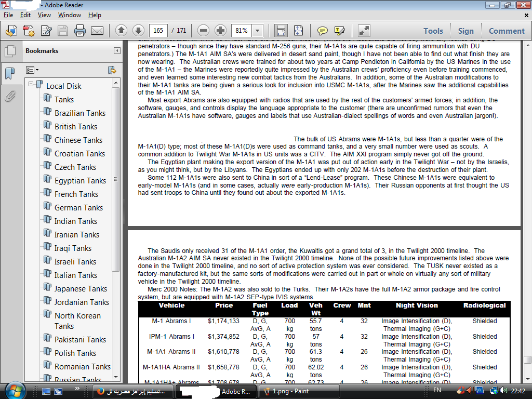This screenshot has height=399, width=532.
Task: Open the Polish Tanks bookmark
Action: pyautogui.click(x=75, y=353)
